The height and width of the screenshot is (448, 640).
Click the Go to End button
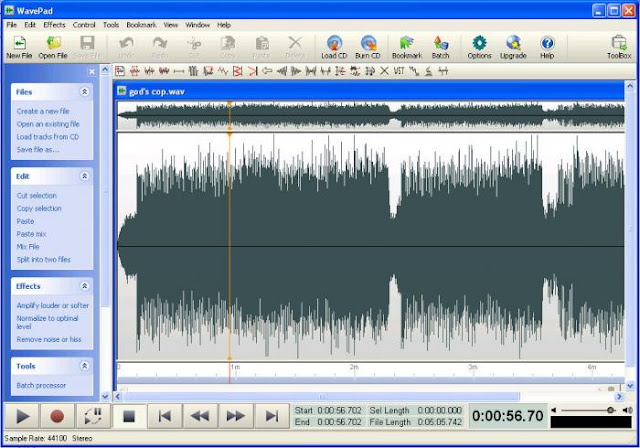pos(271,416)
